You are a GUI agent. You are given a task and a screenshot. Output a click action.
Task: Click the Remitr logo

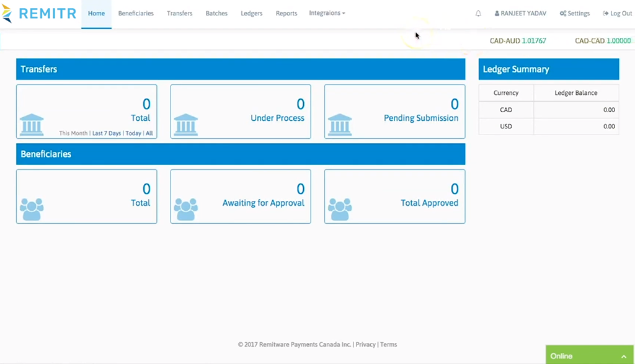tap(39, 14)
